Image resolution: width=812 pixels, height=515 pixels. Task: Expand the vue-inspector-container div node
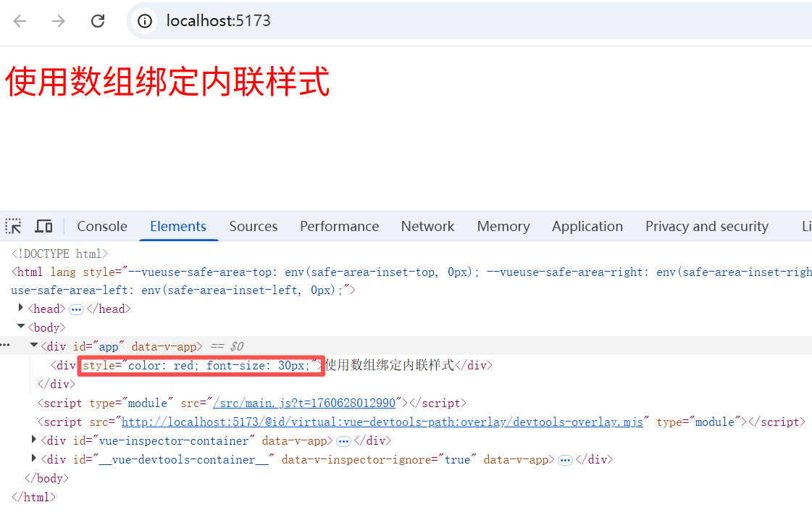pyautogui.click(x=34, y=440)
